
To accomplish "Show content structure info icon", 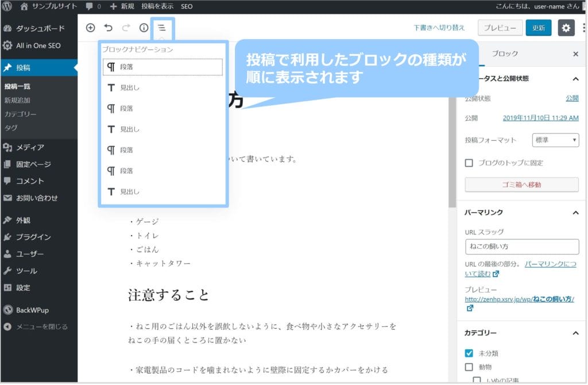I will [144, 28].
